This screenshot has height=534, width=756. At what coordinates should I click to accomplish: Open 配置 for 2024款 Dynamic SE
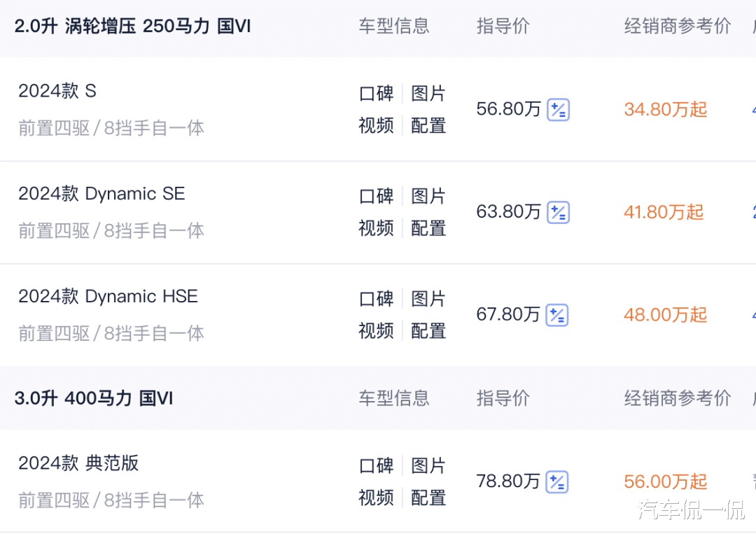point(428,228)
